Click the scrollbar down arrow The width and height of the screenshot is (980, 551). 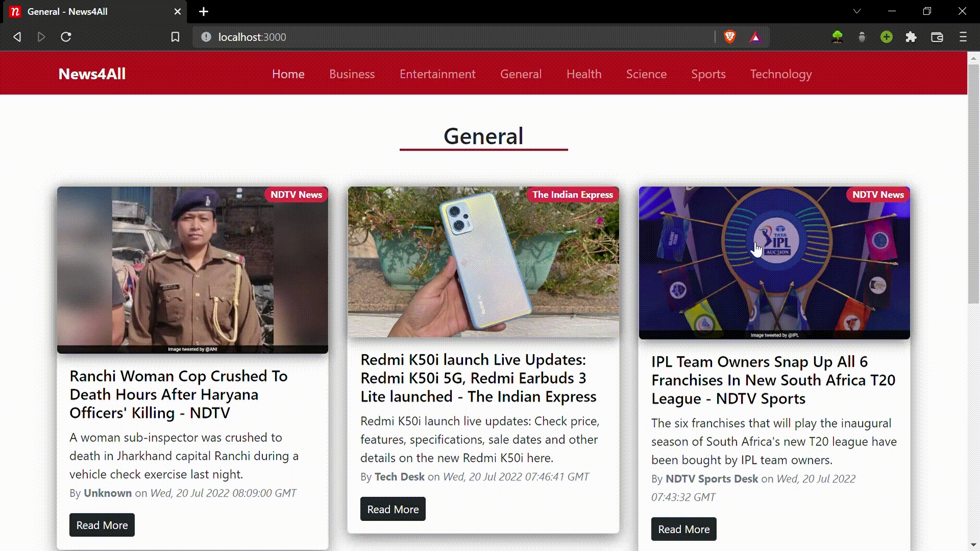pos(973,545)
